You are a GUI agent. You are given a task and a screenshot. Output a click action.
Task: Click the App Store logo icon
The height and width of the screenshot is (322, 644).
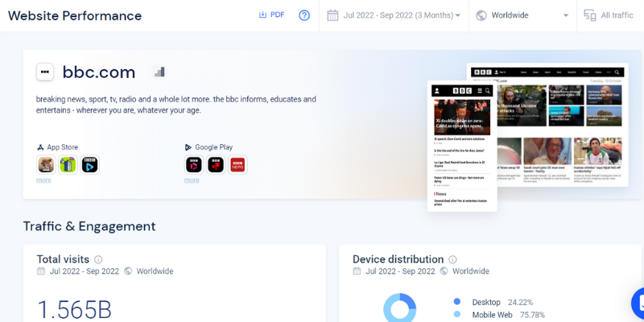40,147
